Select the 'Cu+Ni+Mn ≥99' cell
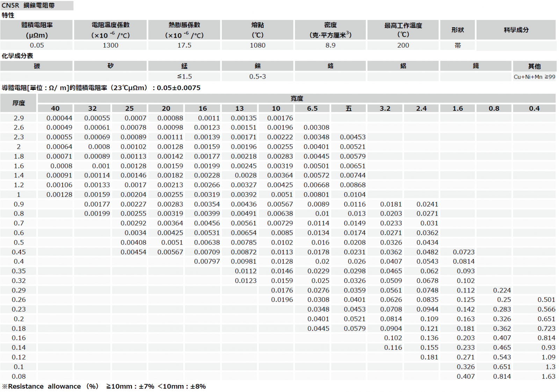The height and width of the screenshot is (392, 559). point(534,77)
